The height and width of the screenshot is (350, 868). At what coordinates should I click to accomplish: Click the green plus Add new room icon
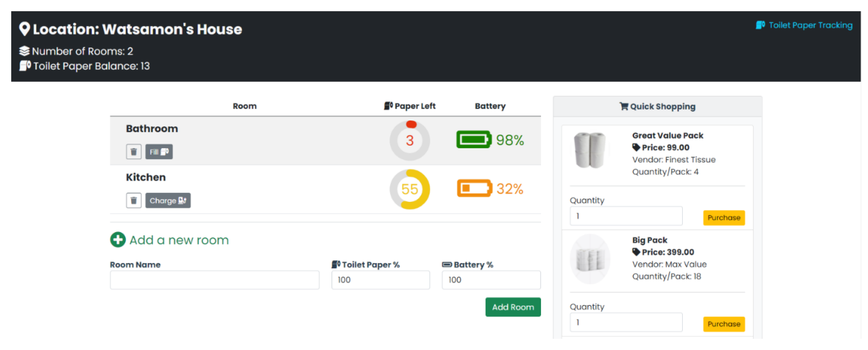(x=118, y=239)
